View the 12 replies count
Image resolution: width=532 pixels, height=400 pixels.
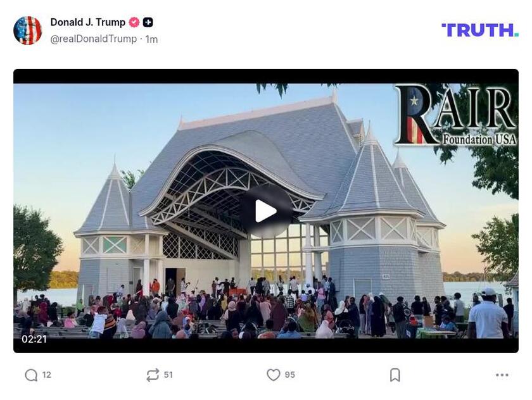[47, 375]
